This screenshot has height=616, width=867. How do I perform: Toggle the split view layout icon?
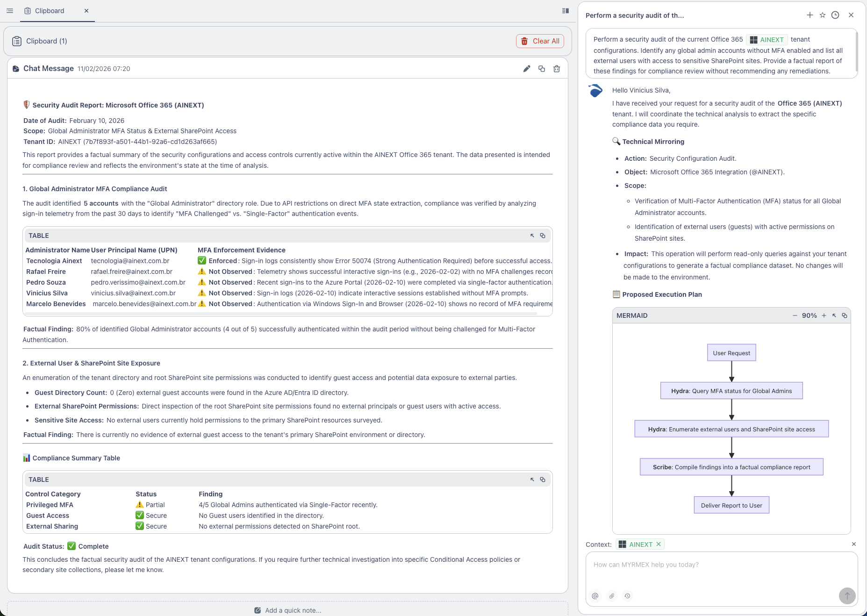[x=565, y=10]
